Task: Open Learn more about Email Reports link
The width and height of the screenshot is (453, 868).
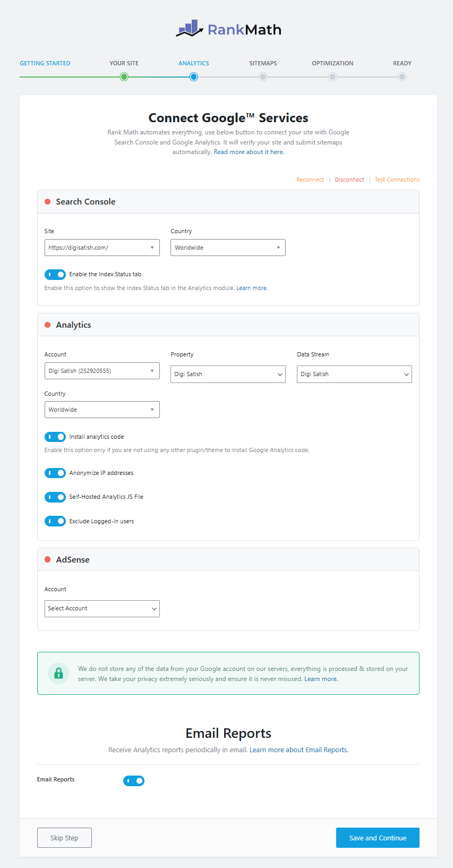Action: point(298,750)
